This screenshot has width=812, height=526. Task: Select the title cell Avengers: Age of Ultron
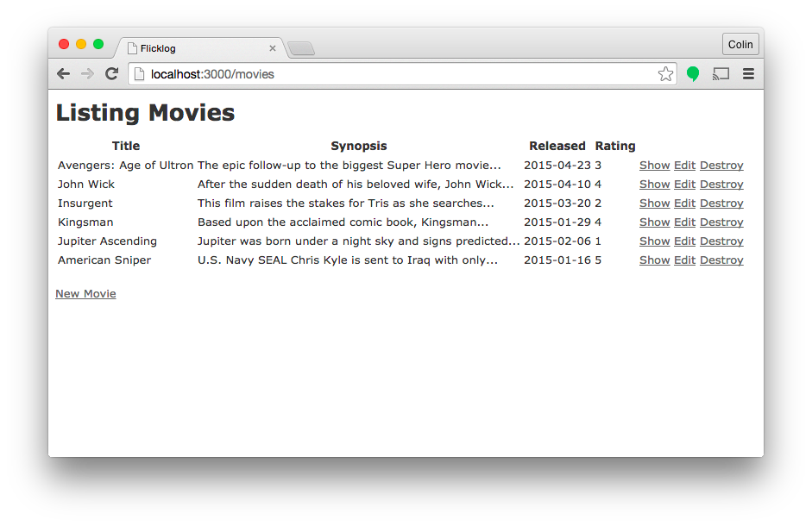[125, 166]
